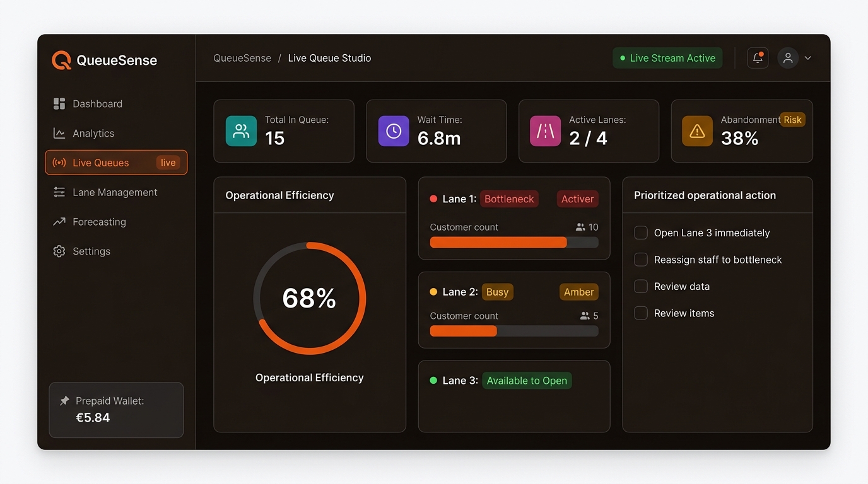The width and height of the screenshot is (868, 484).
Task: Click the QueueSense breadcrumb link
Action: pyautogui.click(x=242, y=58)
